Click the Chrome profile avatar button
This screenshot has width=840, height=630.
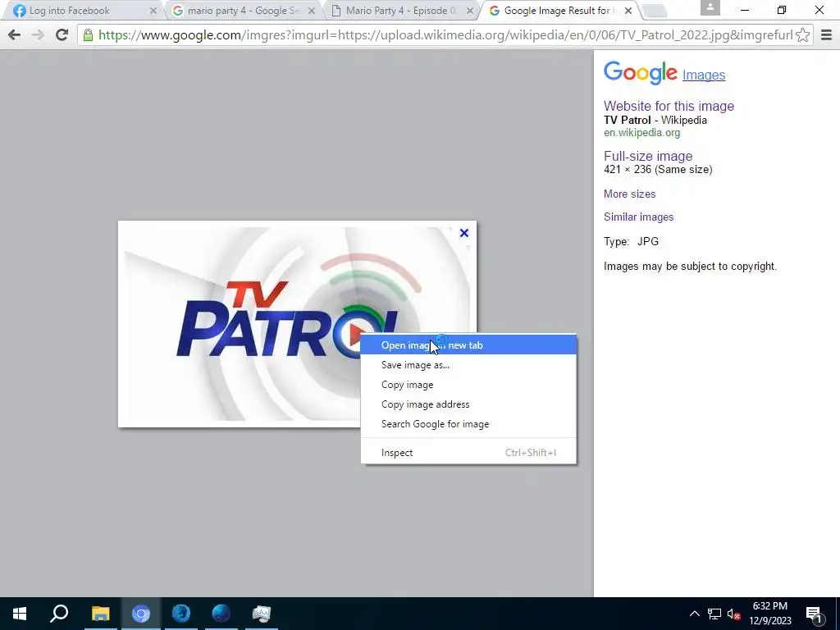point(710,7)
